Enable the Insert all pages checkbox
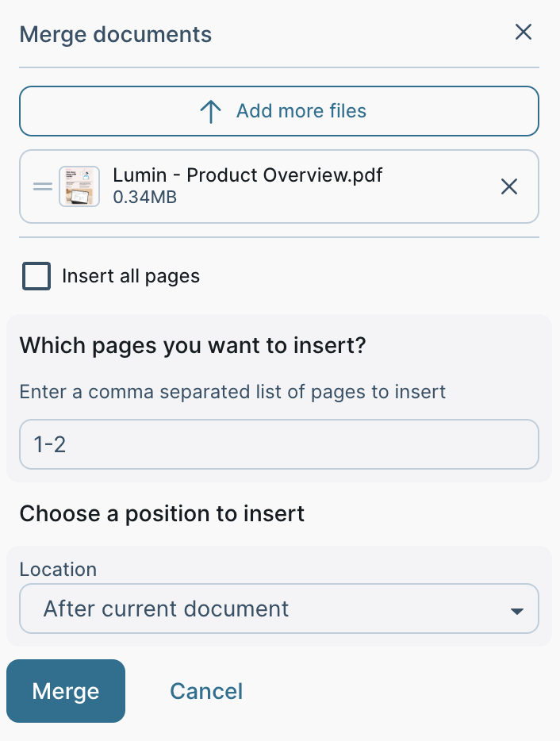 tap(36, 276)
